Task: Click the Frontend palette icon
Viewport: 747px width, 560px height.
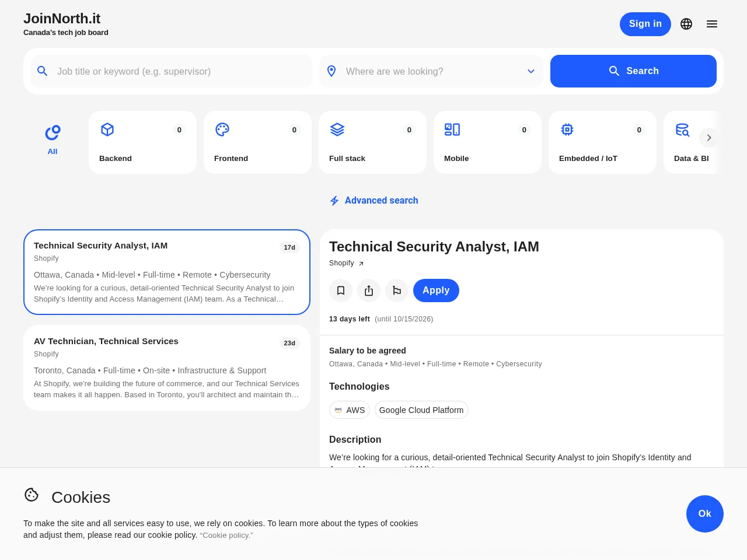Action: point(222,129)
